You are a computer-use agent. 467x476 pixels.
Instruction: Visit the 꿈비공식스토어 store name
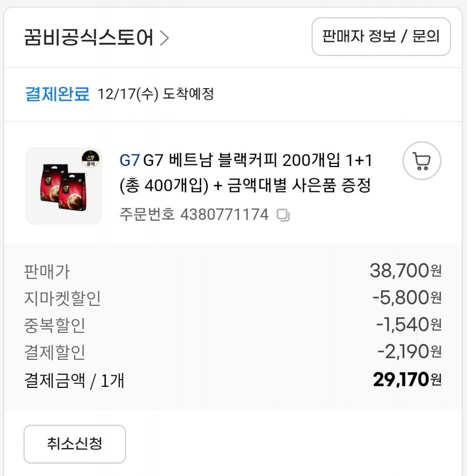tap(89, 38)
